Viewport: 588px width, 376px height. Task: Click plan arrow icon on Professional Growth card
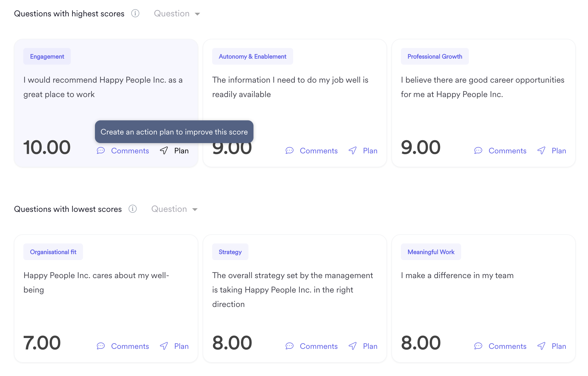click(x=541, y=151)
